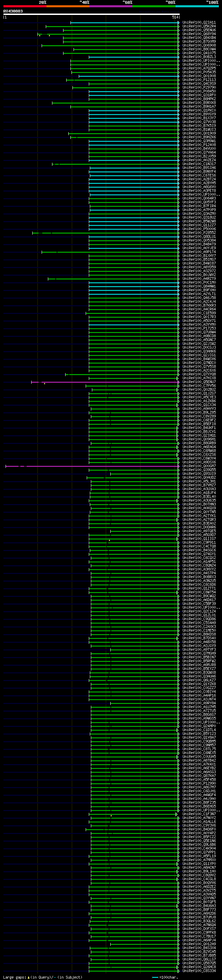
Task: Click the UniRef100_Q1PKC0 label
Action: [199, 110]
